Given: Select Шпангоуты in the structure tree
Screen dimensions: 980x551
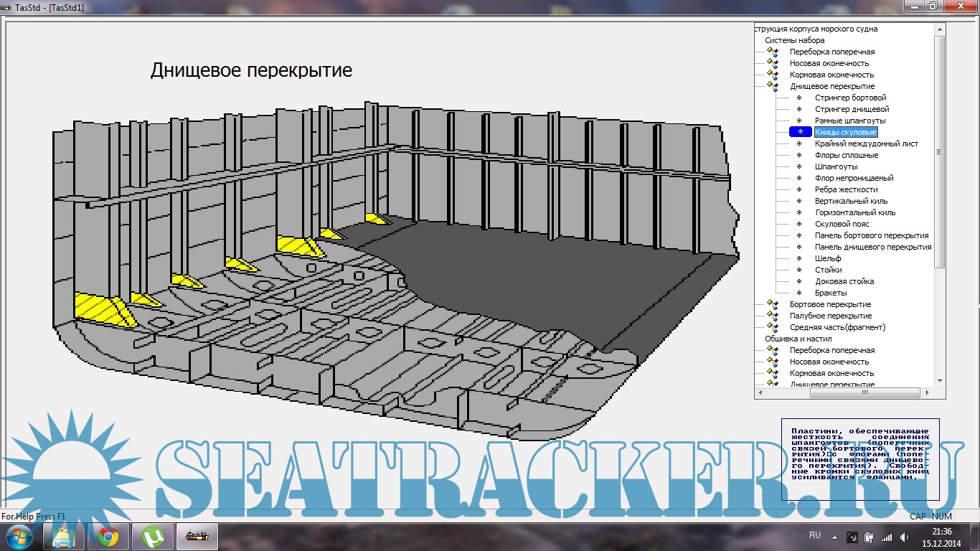Looking at the screenshot, I should (836, 166).
